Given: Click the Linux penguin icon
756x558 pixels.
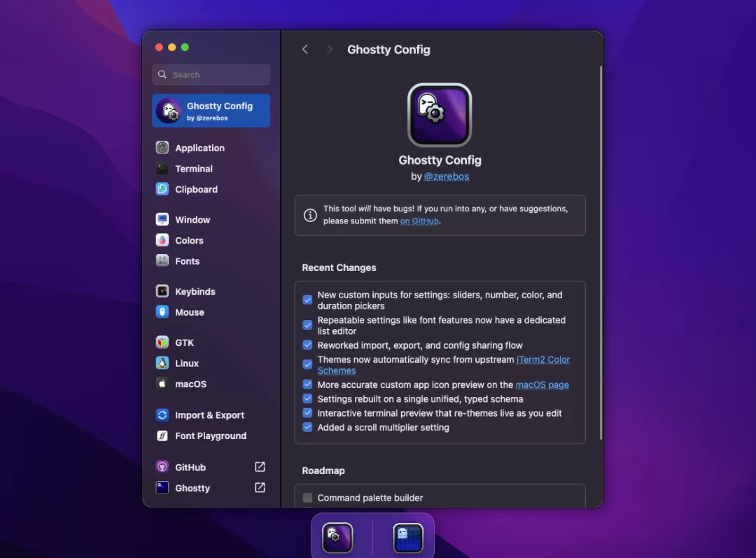Looking at the screenshot, I should [x=162, y=363].
